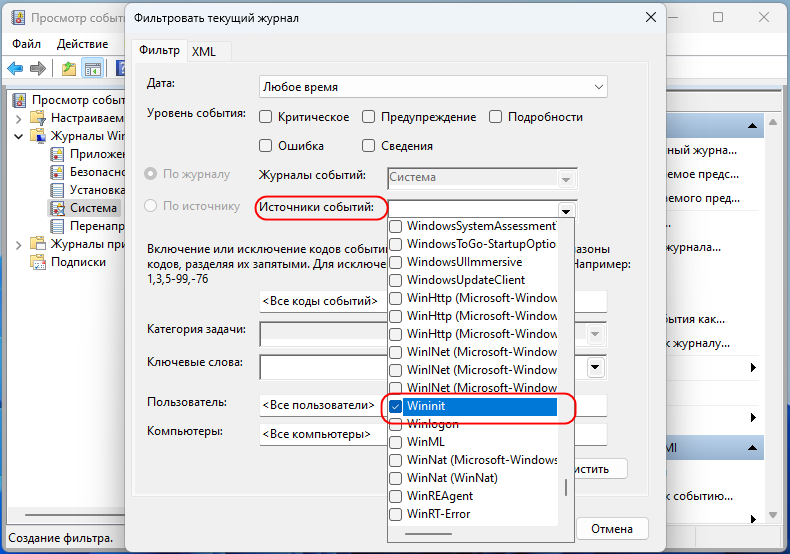This screenshot has height=554, width=790.
Task: Click the Пользователь input field
Action: (320, 405)
